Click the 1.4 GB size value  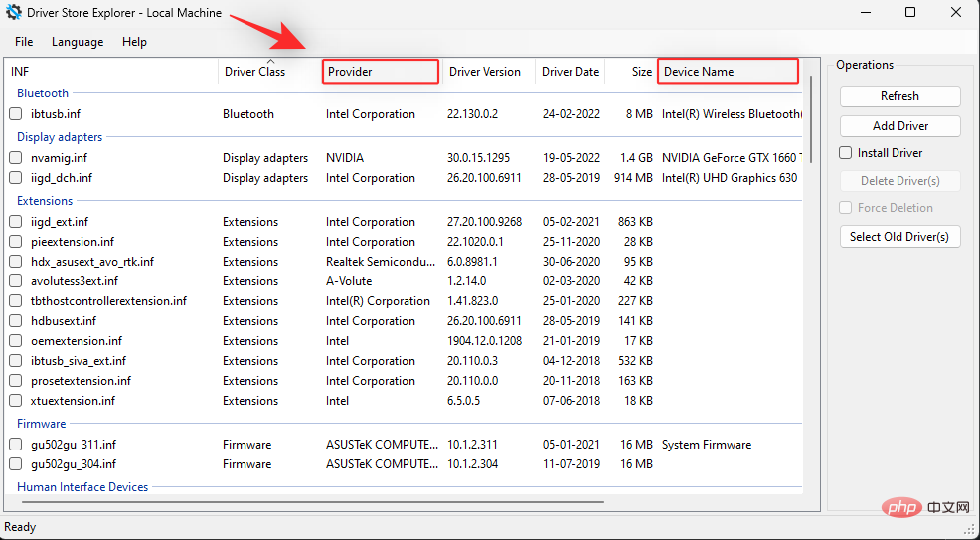(x=634, y=158)
